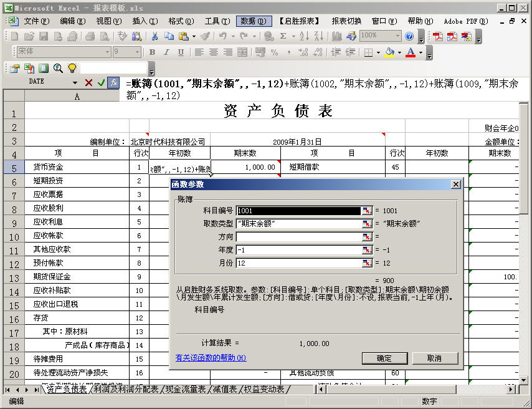Viewport: 532px width, 409px height.
Task: Click the light bulb icon in custom toolbar
Action: [72, 68]
